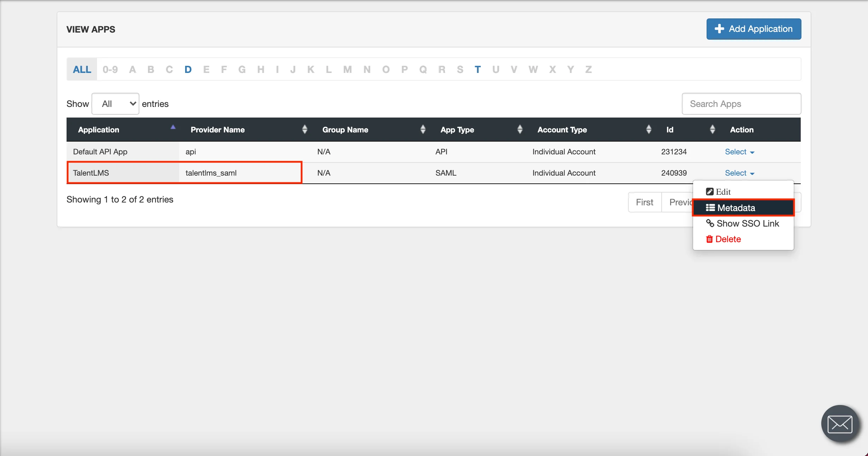
Task: Sort the App Type column
Action: [520, 130]
